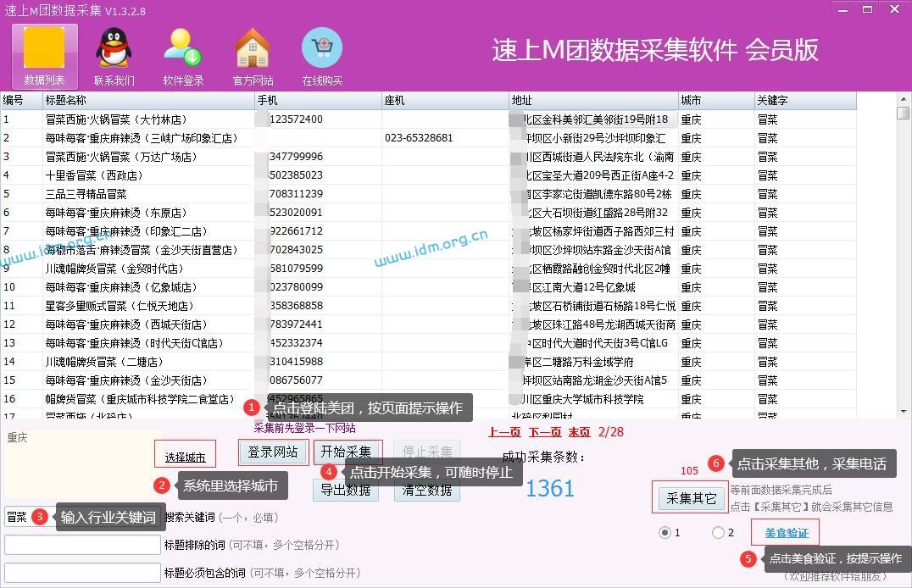912x588 pixels.
Task: Click the QQ penguin 联系我们 icon
Action: 114,57
